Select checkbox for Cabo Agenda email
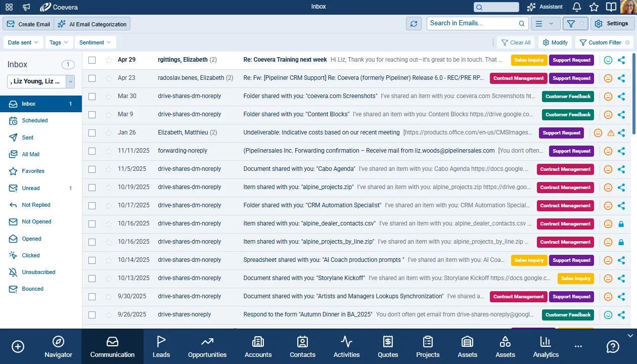The height and width of the screenshot is (364, 637). click(x=92, y=169)
